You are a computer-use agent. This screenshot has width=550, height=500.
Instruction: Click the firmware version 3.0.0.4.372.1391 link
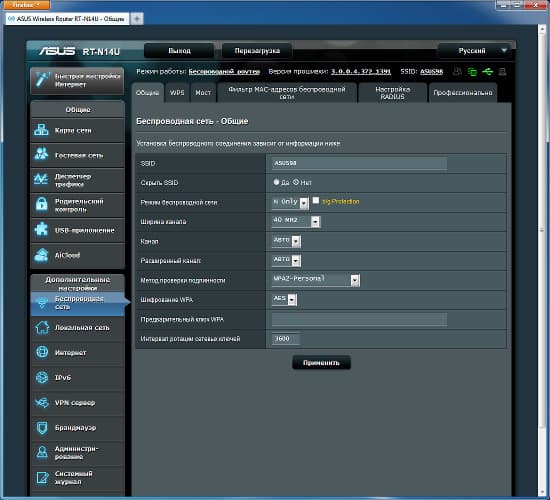pos(361,72)
